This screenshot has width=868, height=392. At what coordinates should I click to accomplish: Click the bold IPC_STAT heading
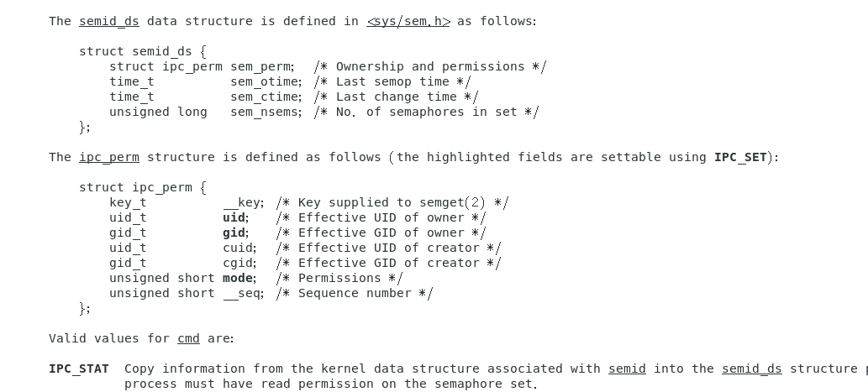pos(79,368)
